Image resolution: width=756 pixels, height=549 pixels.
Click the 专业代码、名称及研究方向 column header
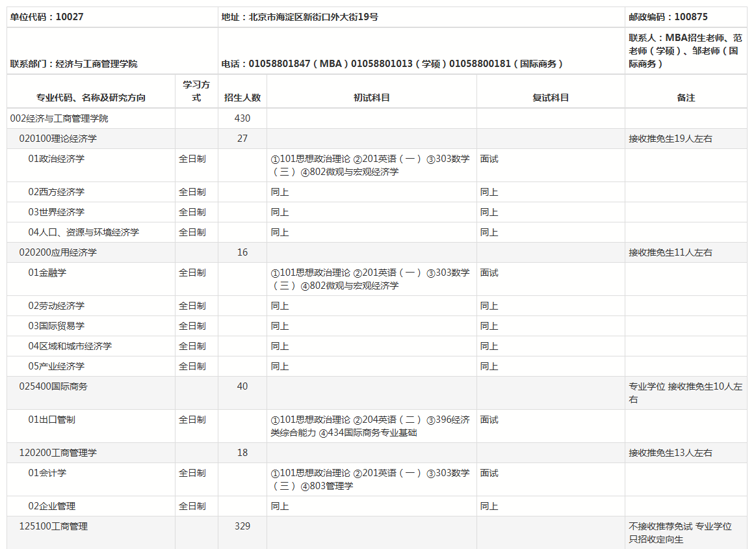pyautogui.click(x=91, y=98)
